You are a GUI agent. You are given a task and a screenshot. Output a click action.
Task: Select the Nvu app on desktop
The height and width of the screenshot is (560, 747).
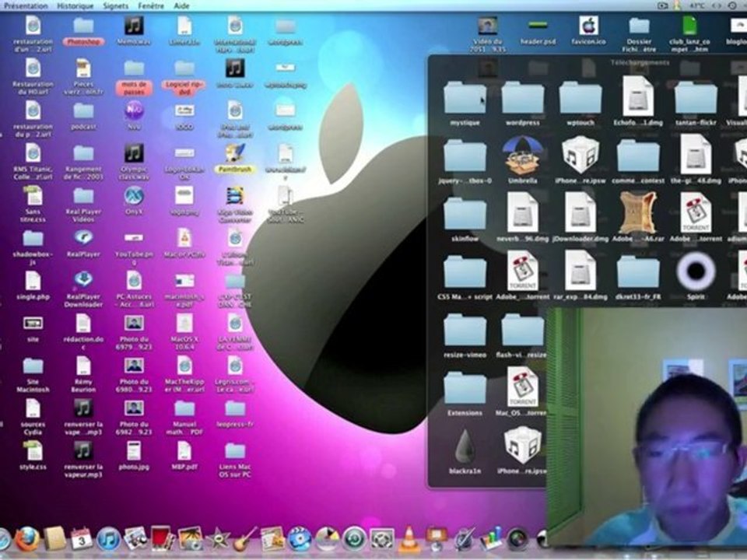133,110
